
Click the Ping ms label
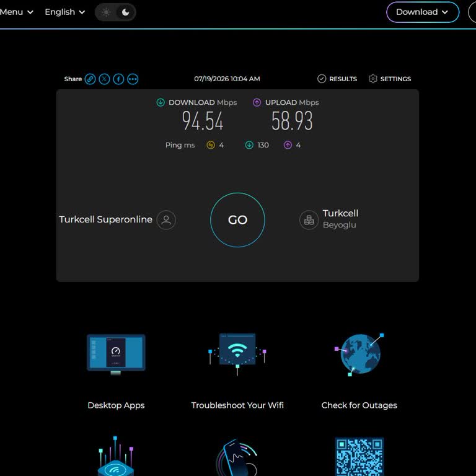tap(180, 145)
